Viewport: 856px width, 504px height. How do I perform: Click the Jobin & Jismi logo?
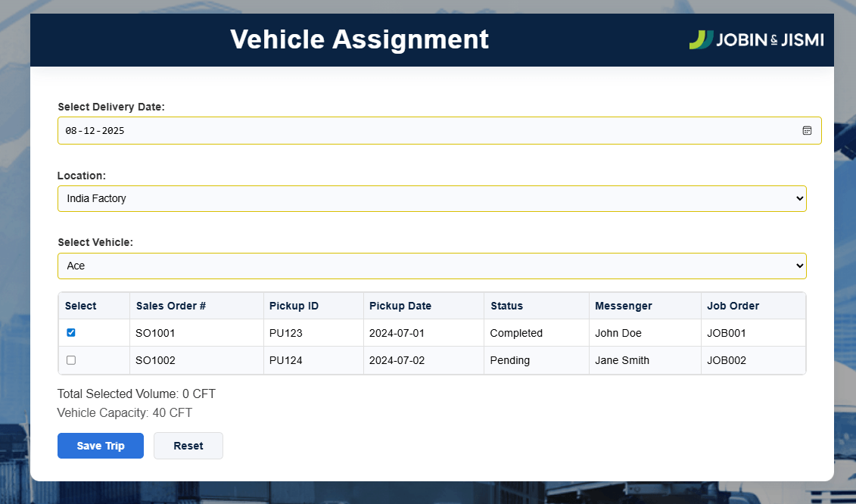(756, 39)
